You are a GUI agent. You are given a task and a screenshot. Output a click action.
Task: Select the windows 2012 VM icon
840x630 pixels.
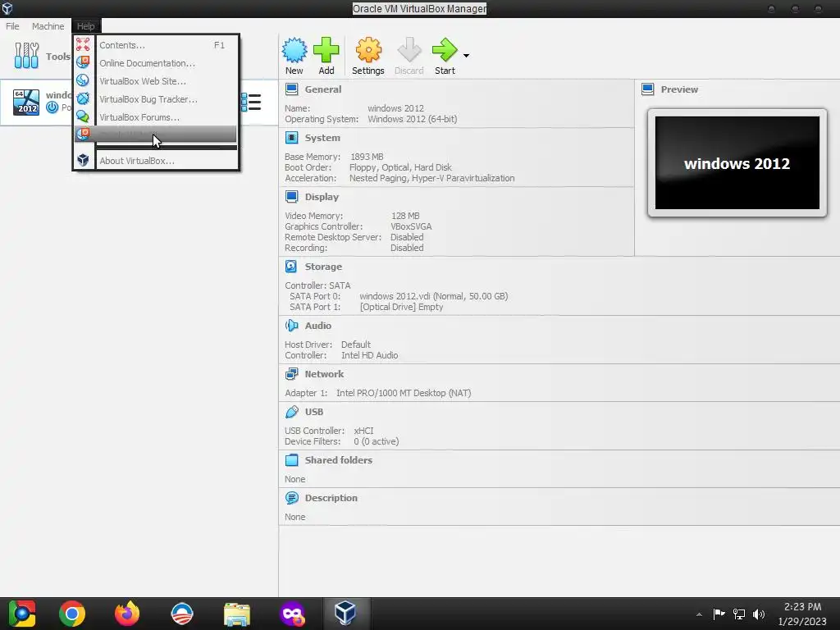[x=26, y=103]
